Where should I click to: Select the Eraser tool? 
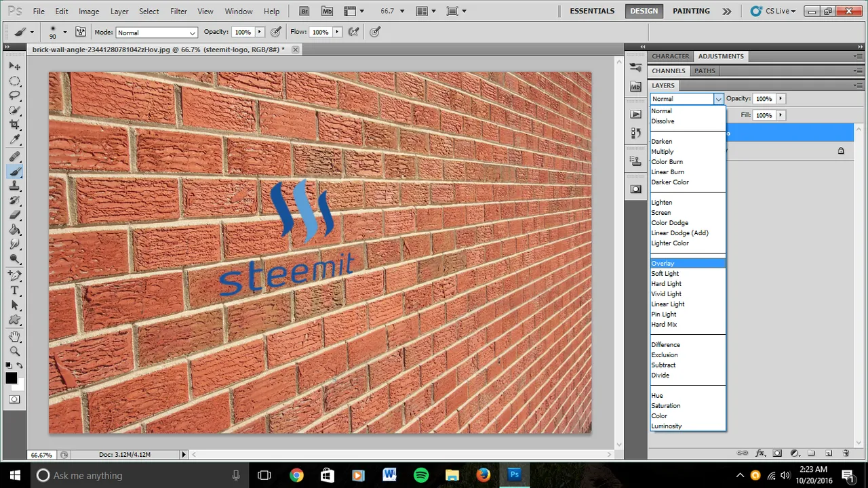(15, 216)
